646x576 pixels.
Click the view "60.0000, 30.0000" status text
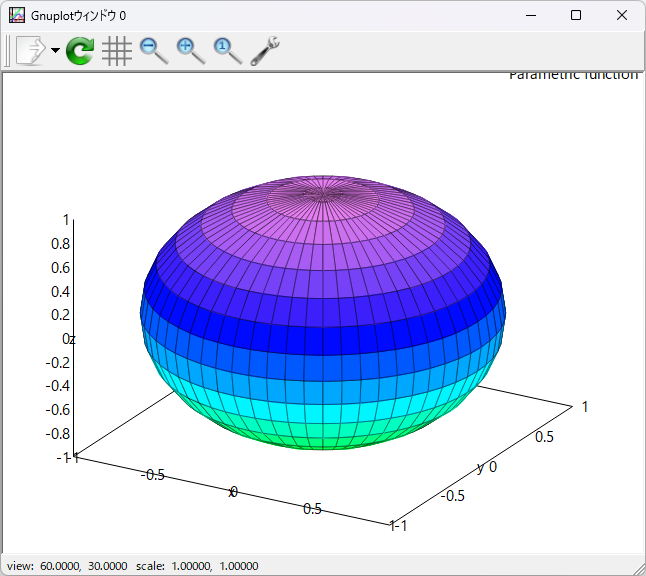[84, 566]
